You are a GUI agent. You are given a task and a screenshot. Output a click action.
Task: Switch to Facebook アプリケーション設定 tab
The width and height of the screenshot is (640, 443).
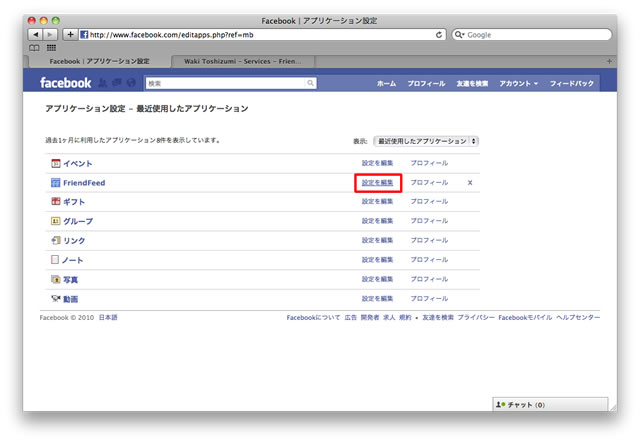99,61
